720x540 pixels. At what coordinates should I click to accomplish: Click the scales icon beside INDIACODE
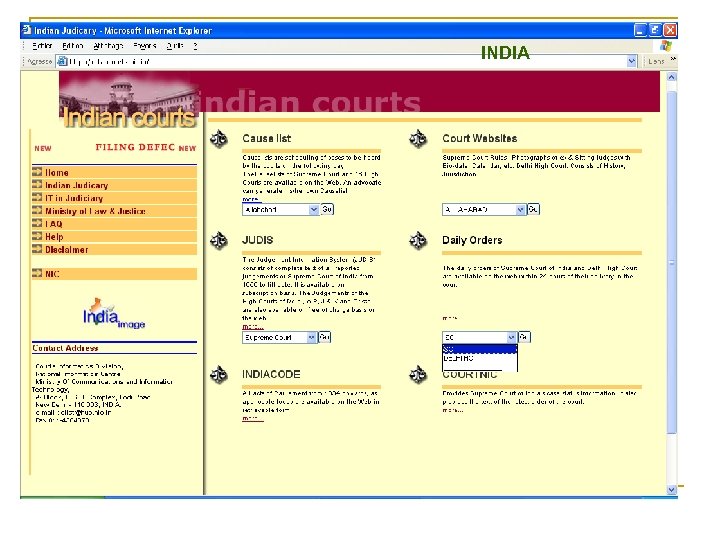[x=219, y=375]
